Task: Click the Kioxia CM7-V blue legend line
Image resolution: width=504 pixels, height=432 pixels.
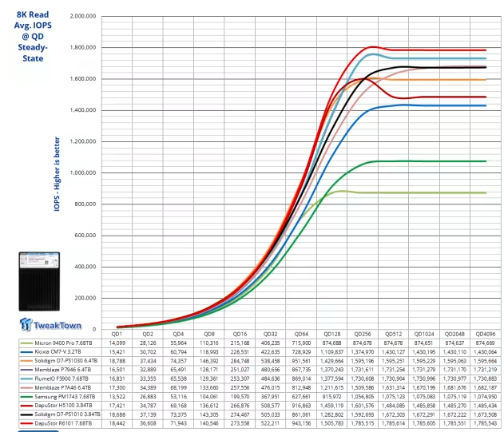Action: [x=26, y=352]
